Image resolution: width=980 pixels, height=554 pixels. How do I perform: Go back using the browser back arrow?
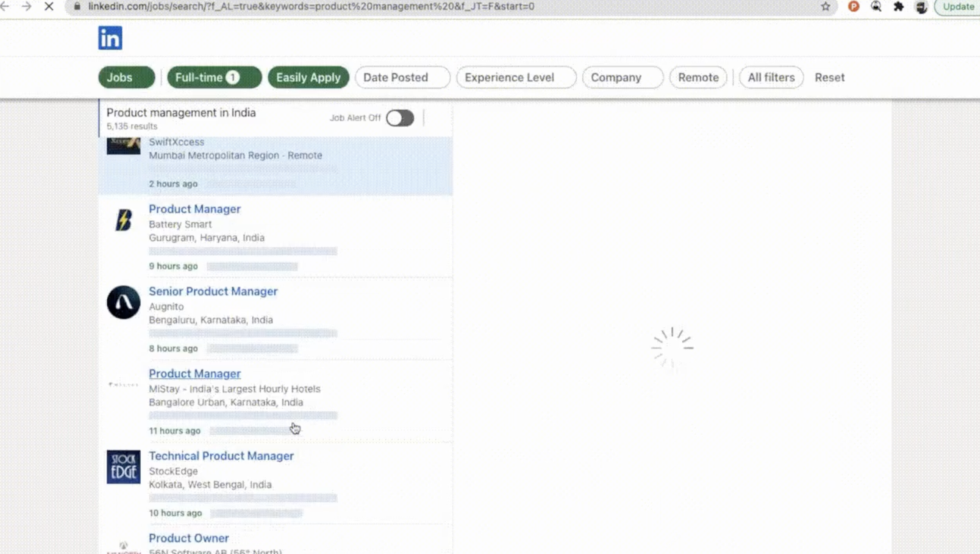5,6
